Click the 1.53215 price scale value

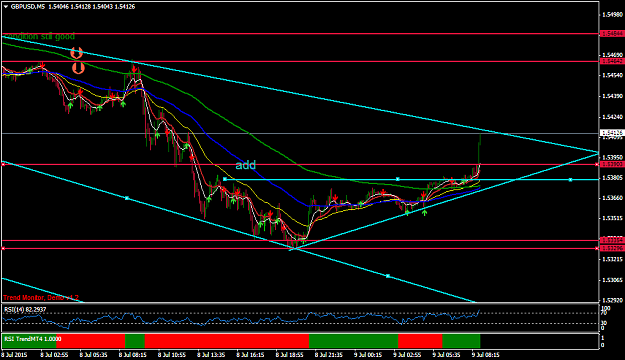click(613, 259)
